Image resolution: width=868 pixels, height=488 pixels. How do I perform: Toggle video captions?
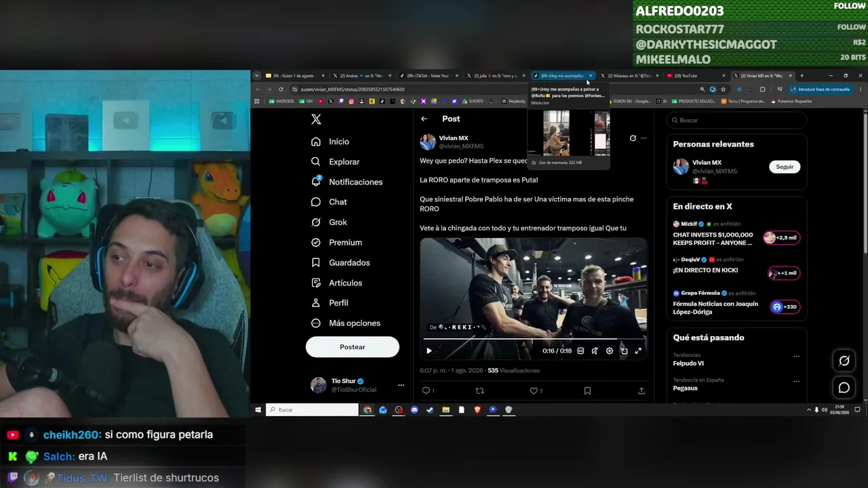[x=580, y=351]
